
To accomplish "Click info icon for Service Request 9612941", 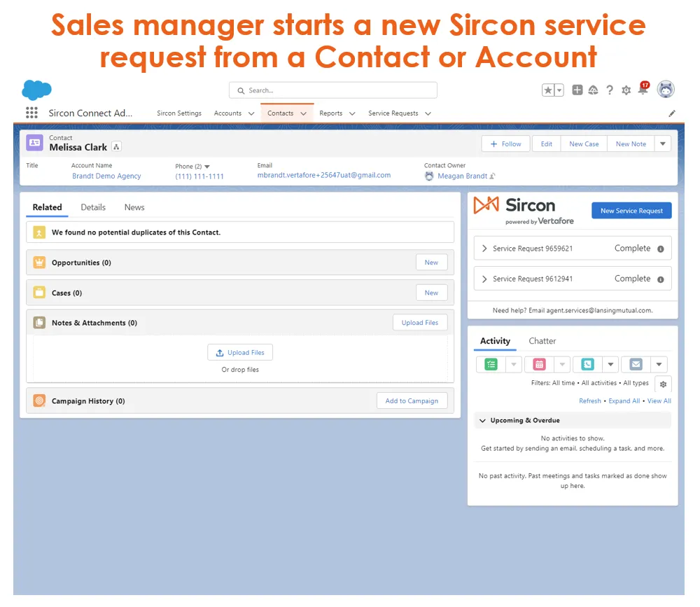I will coord(661,279).
